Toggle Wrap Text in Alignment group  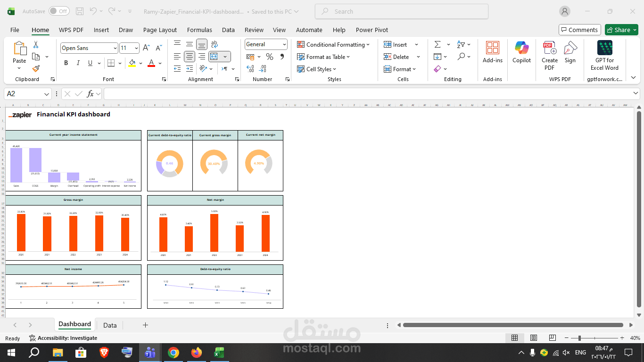(215, 44)
